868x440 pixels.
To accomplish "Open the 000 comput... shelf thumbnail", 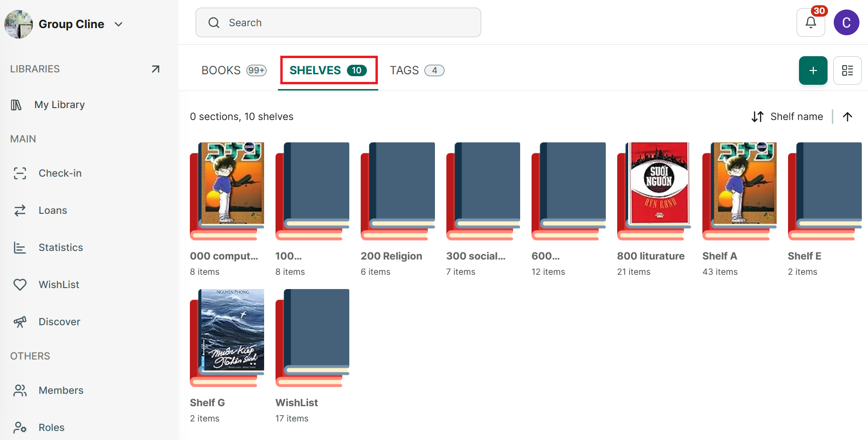I will coord(227,191).
